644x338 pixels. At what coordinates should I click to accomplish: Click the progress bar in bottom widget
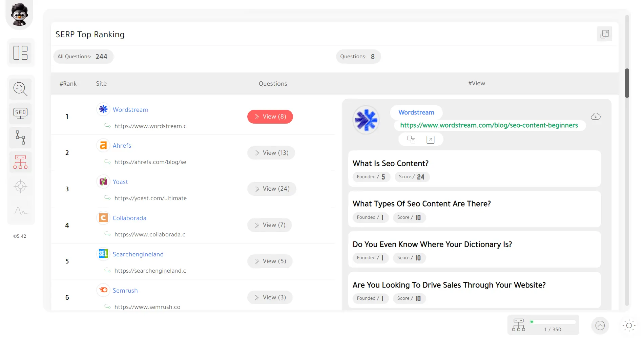point(553,322)
